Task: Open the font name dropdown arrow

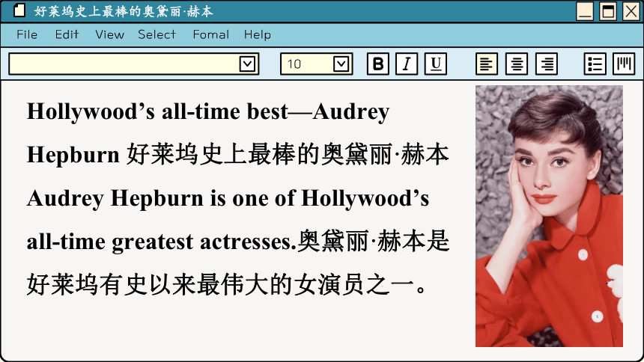Action: tap(247, 64)
